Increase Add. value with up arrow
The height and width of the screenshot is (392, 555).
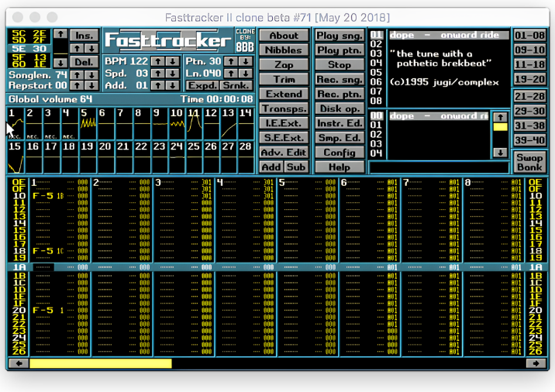[158, 85]
